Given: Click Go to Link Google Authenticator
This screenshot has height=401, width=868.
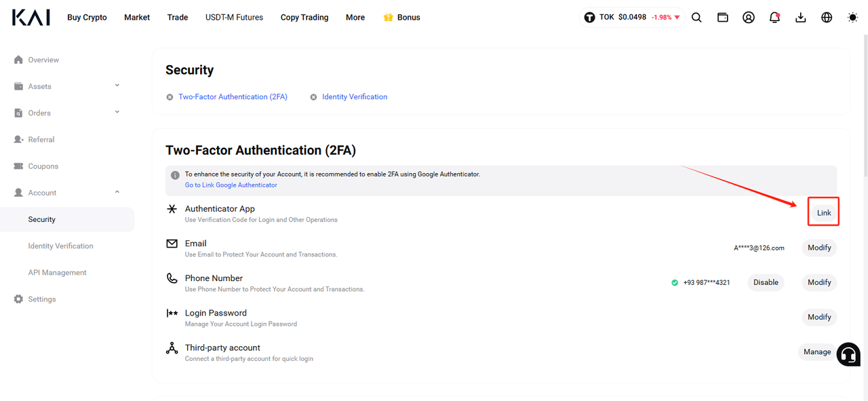Looking at the screenshot, I should [231, 185].
